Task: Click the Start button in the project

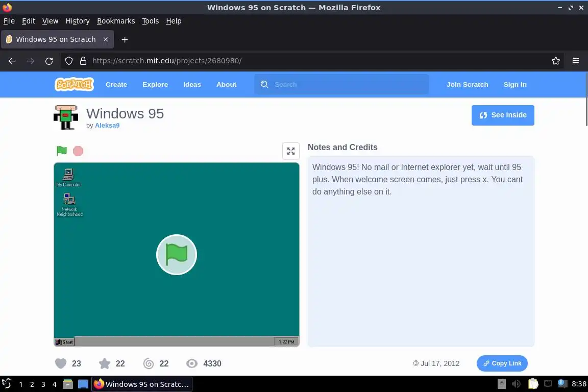Action: [x=64, y=342]
